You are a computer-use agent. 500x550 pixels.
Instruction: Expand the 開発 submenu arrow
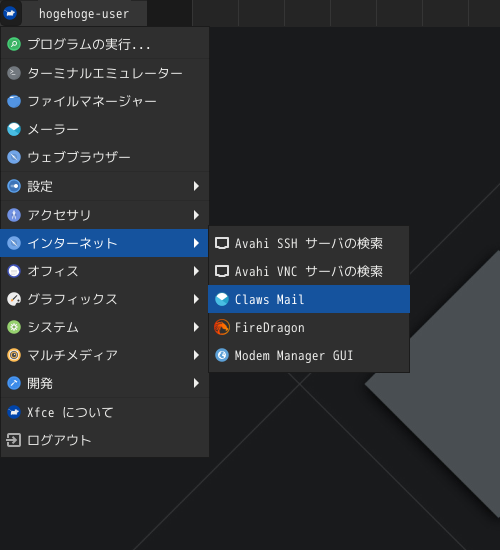pos(196,383)
